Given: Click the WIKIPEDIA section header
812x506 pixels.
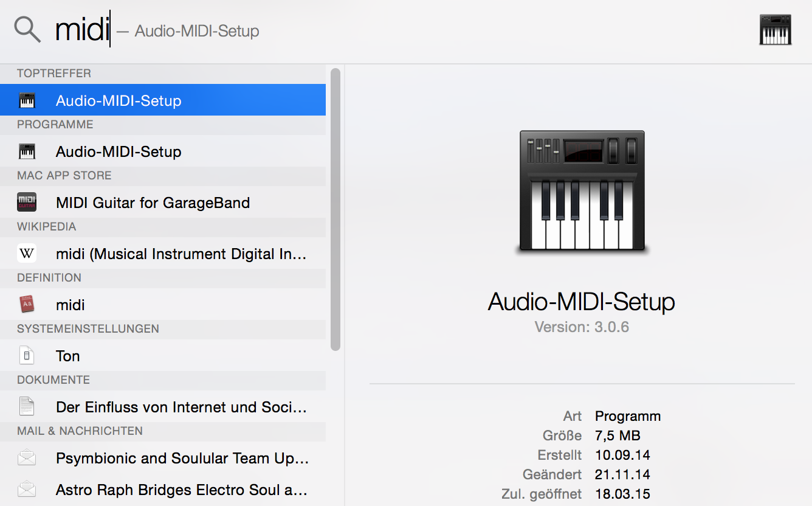Looking at the screenshot, I should click(47, 227).
